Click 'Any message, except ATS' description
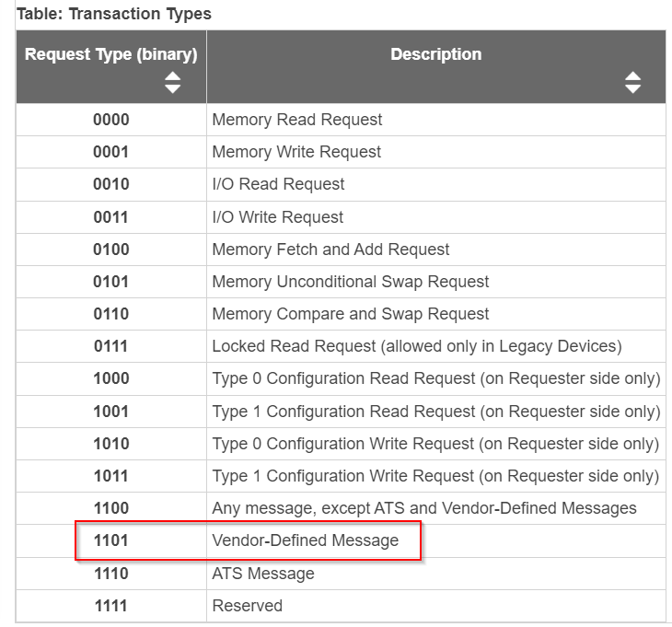 [424, 508]
